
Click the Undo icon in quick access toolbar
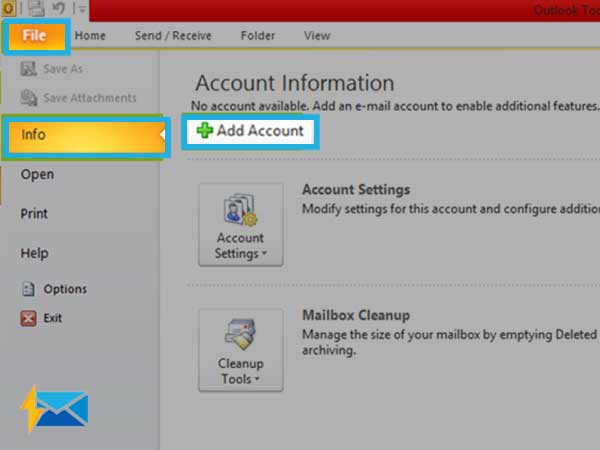pos(58,9)
